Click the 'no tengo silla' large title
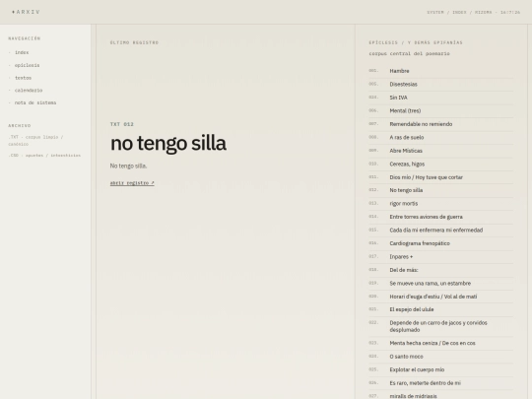This screenshot has width=532, height=399. 168,143
